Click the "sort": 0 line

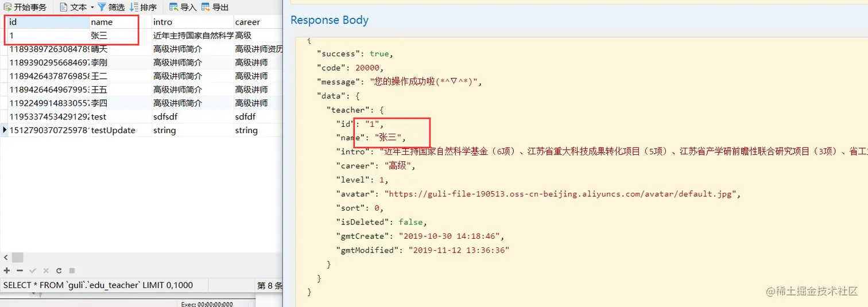click(x=359, y=208)
